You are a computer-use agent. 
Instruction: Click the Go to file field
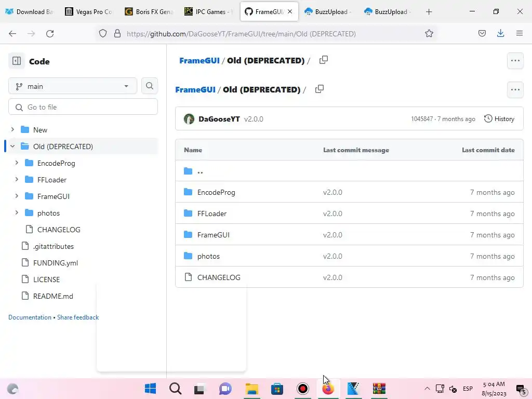83,107
